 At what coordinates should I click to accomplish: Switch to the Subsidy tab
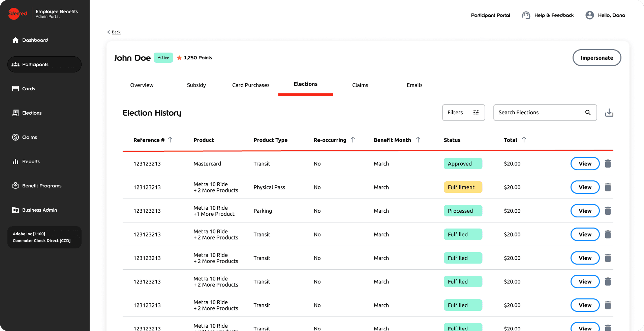click(196, 85)
